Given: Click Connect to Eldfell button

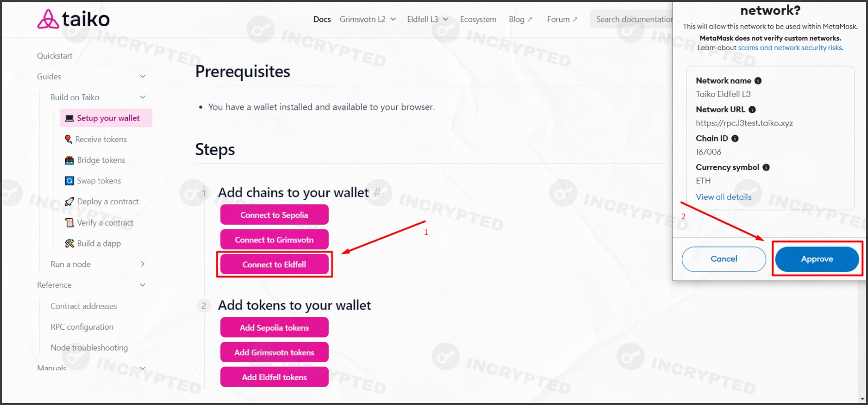Looking at the screenshot, I should (x=274, y=264).
